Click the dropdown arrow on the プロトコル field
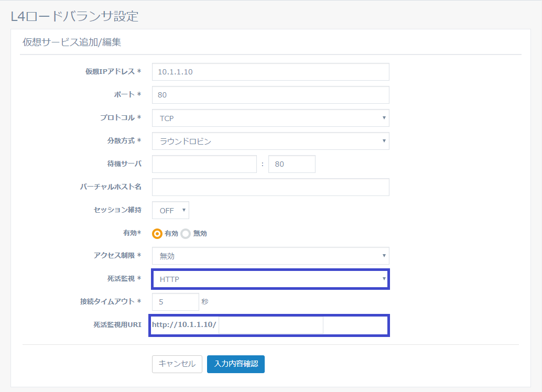 pos(384,118)
